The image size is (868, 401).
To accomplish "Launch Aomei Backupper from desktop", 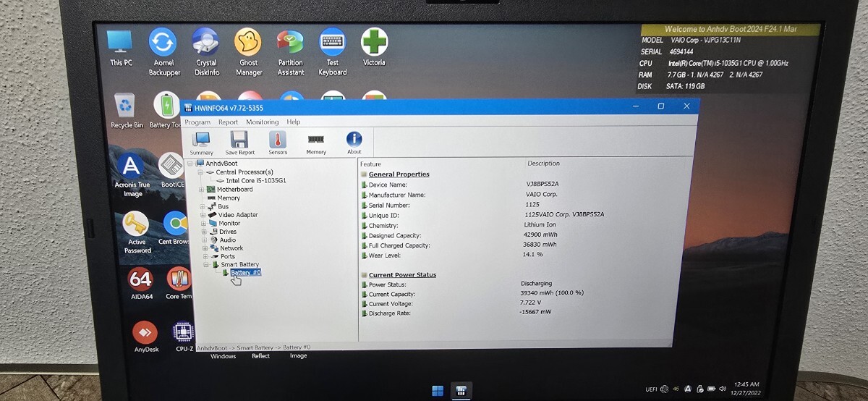I will coord(163,51).
